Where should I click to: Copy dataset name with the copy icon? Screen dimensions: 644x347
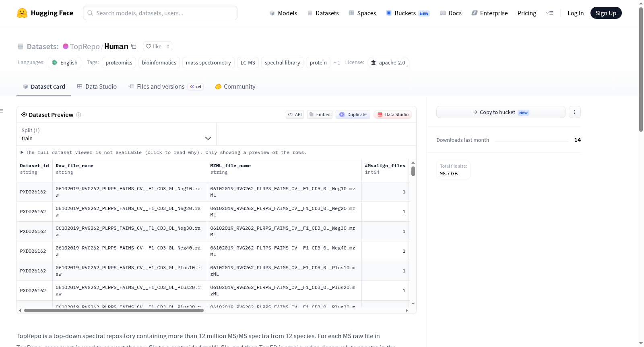point(134,46)
